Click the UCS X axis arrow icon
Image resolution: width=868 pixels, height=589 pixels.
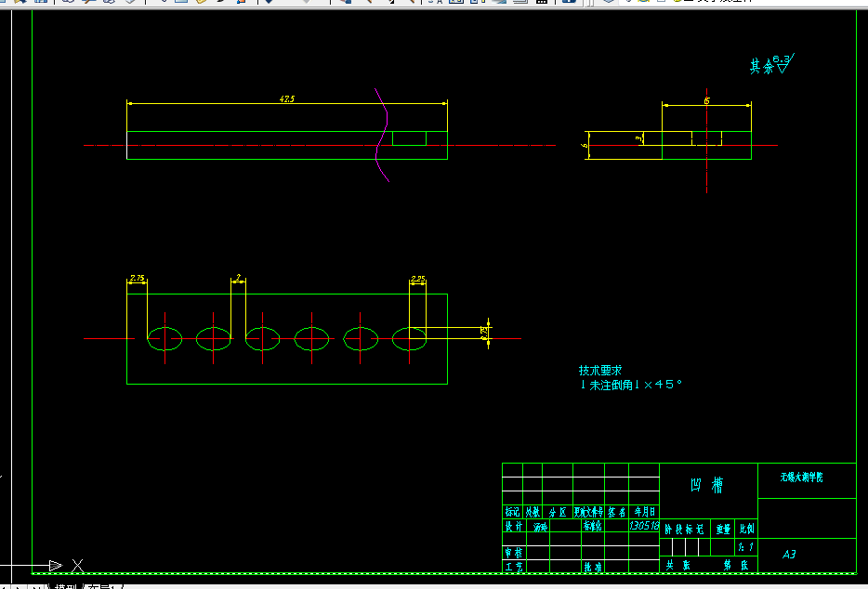[x=56, y=565]
